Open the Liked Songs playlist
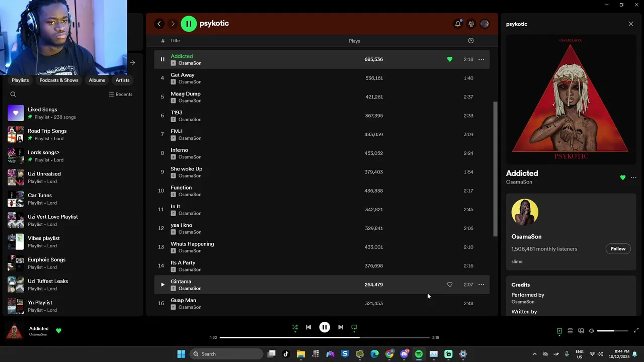644x362 pixels. point(70,113)
